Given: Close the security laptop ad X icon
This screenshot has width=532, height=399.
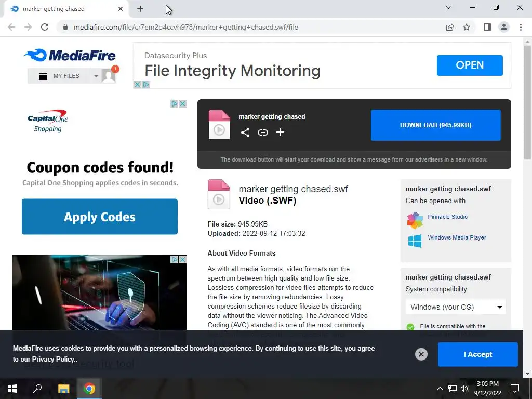Looking at the screenshot, I should [x=182, y=260].
